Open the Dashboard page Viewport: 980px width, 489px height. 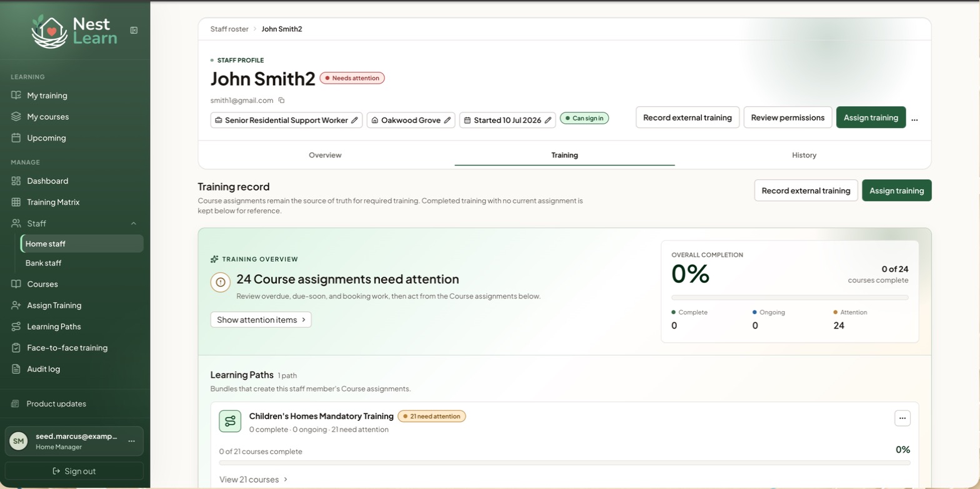75,181
